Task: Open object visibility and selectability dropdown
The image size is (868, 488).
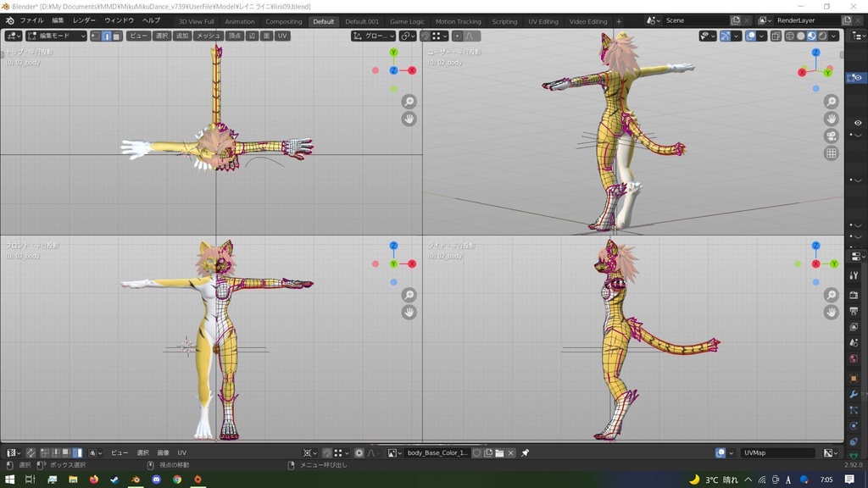Action: pyautogui.click(x=708, y=36)
